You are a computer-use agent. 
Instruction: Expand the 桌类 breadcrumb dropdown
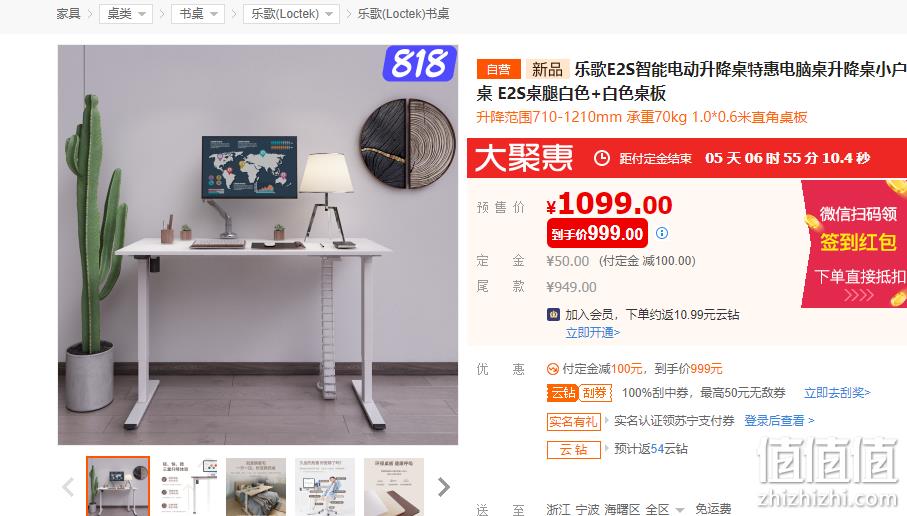click(x=126, y=14)
